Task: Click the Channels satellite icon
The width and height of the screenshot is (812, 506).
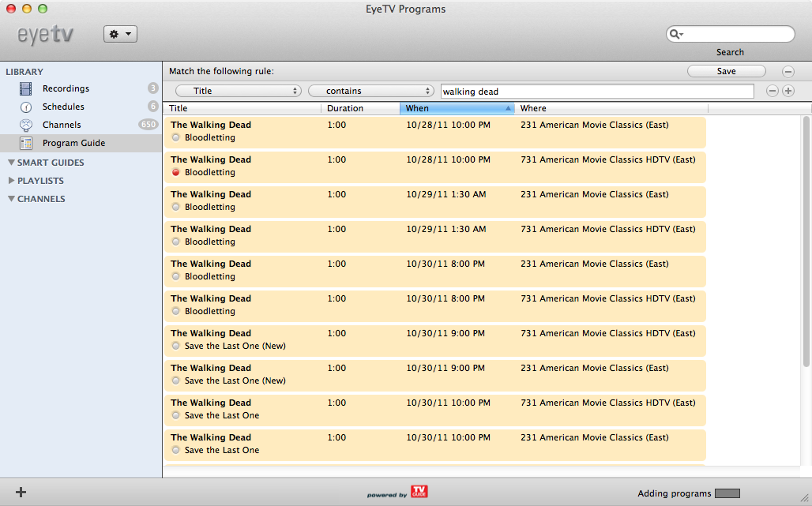Action: click(26, 125)
